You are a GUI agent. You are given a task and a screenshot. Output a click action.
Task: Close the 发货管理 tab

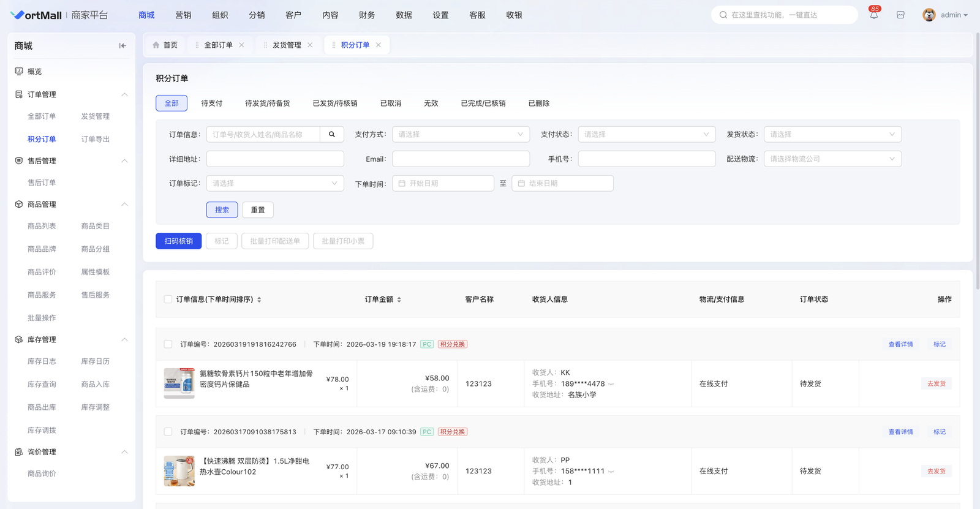click(310, 45)
